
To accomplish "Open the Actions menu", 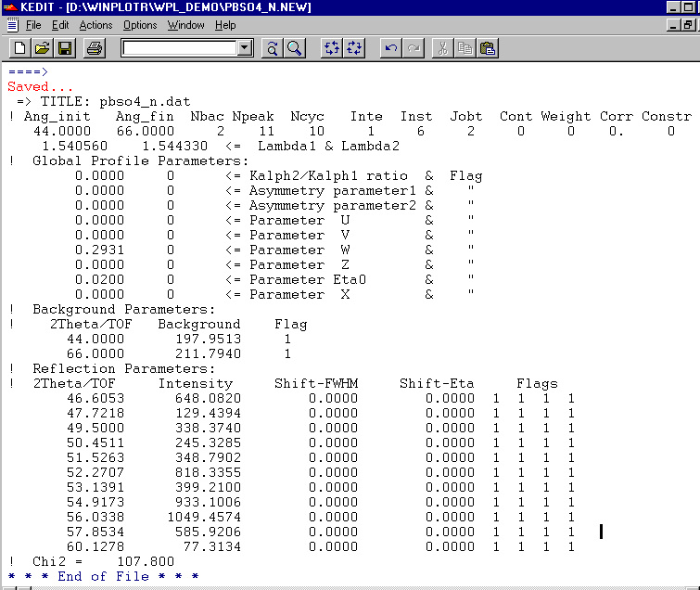I will (x=95, y=25).
